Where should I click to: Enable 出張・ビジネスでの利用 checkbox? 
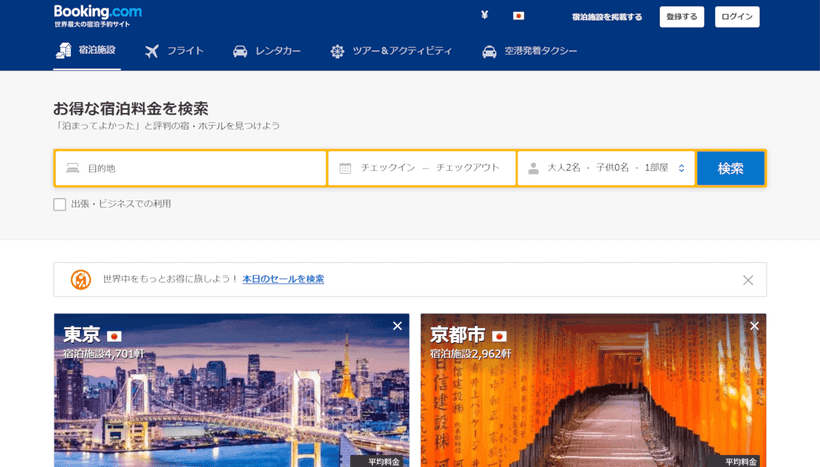tap(60, 204)
